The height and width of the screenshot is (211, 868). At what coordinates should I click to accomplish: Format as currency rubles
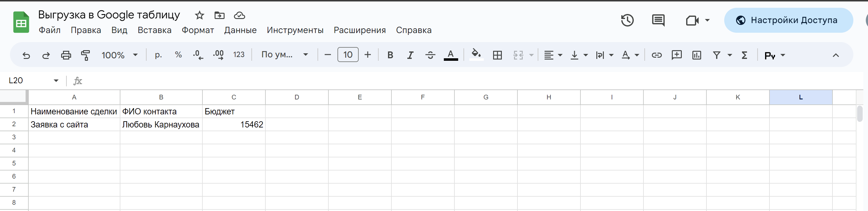pos(158,55)
